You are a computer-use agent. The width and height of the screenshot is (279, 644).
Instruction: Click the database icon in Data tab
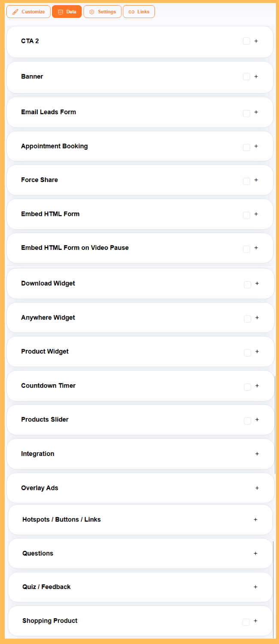click(x=60, y=12)
